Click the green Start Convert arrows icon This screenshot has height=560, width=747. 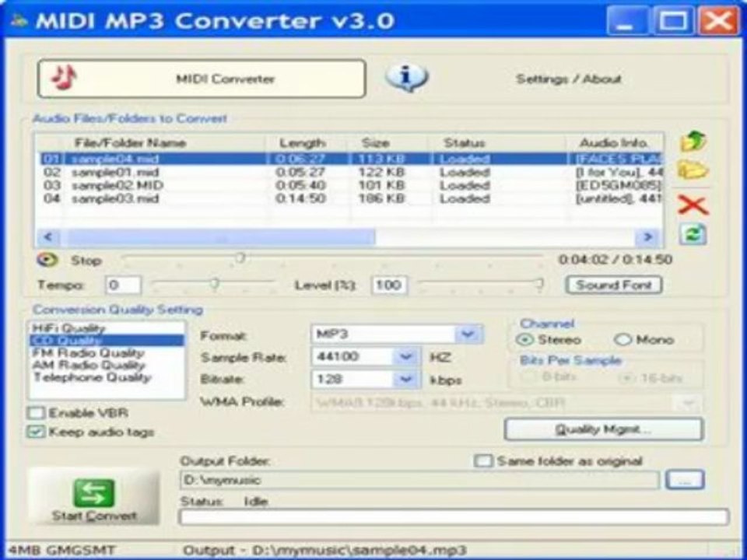pos(94,493)
